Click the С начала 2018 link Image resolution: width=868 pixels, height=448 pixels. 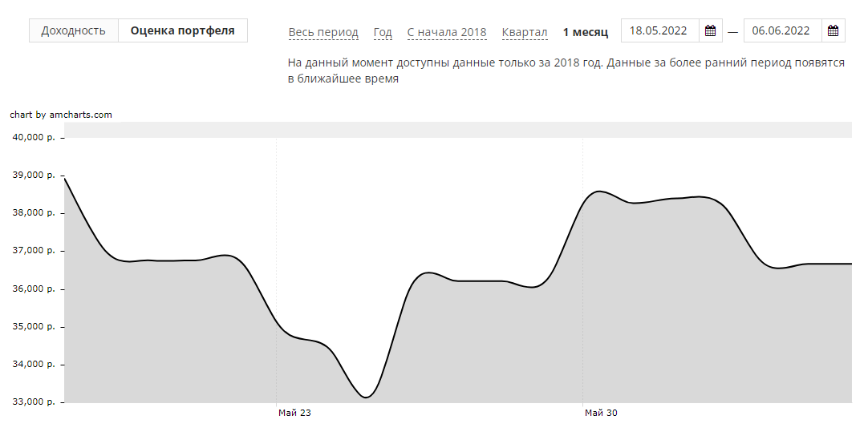coord(446,32)
